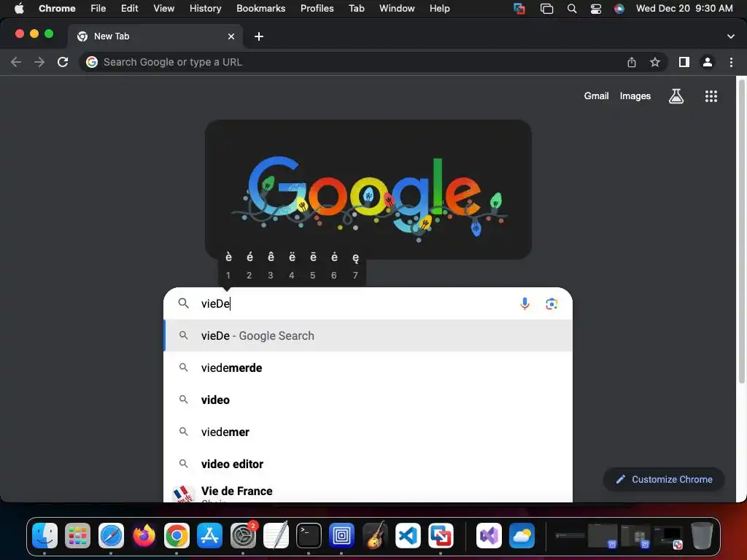Viewport: 747px width, 560px height.
Task: Reload the current page
Action: pos(63,62)
